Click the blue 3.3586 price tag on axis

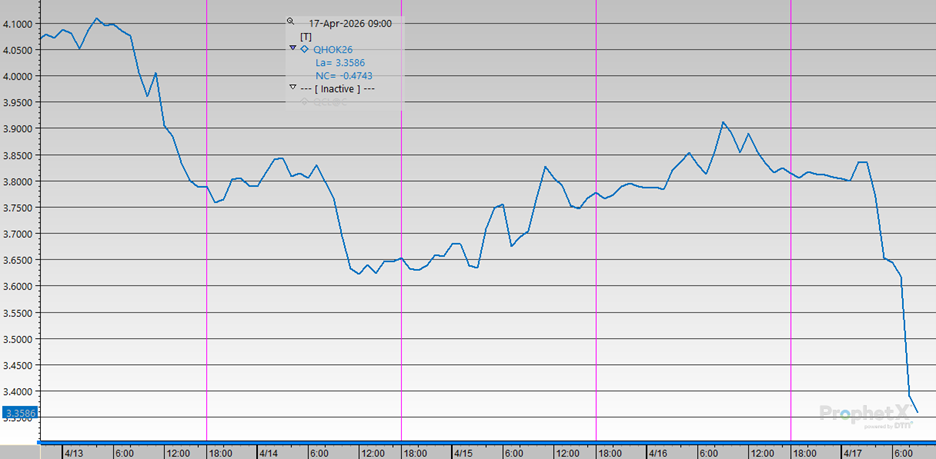[x=19, y=412]
